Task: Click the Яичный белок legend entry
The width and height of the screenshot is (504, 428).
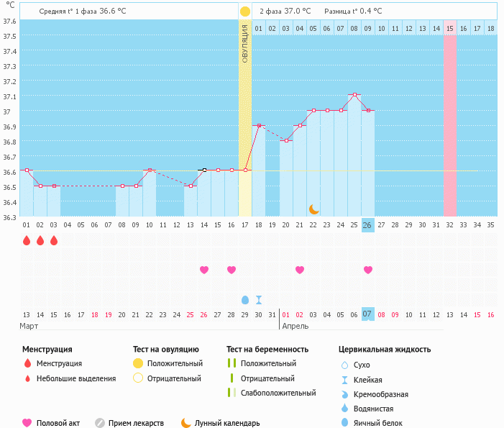Action: click(x=372, y=423)
